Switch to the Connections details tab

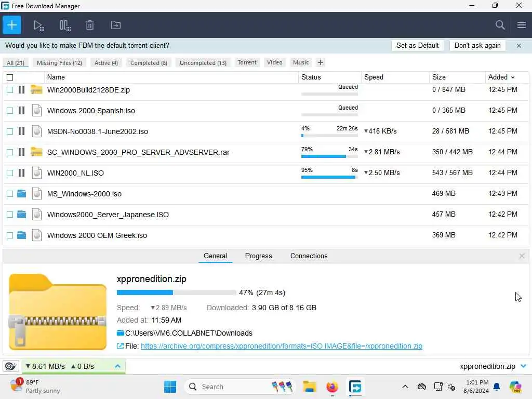pyautogui.click(x=309, y=256)
